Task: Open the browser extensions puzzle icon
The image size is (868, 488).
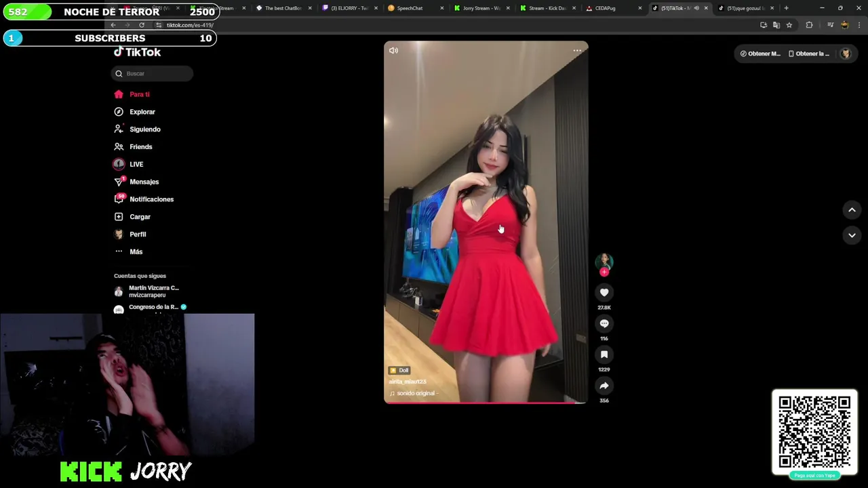Action: click(x=809, y=25)
